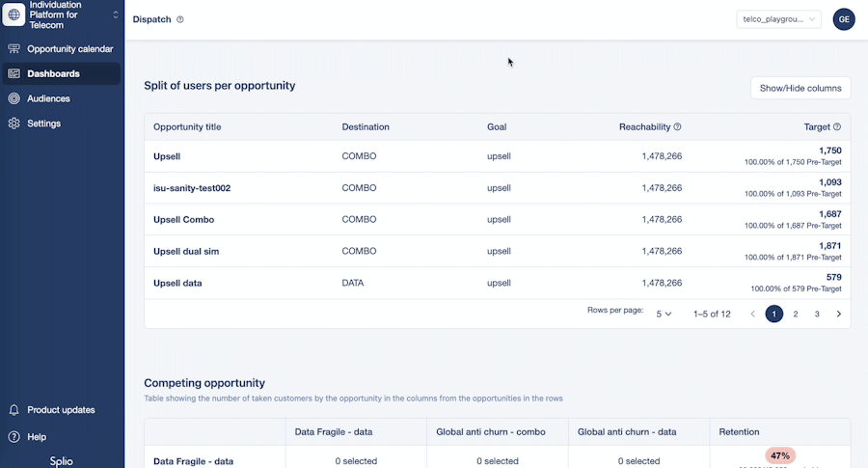Screen dimensions: 868x468
Task: Click Product updates bell icon
Action: [x=14, y=410]
